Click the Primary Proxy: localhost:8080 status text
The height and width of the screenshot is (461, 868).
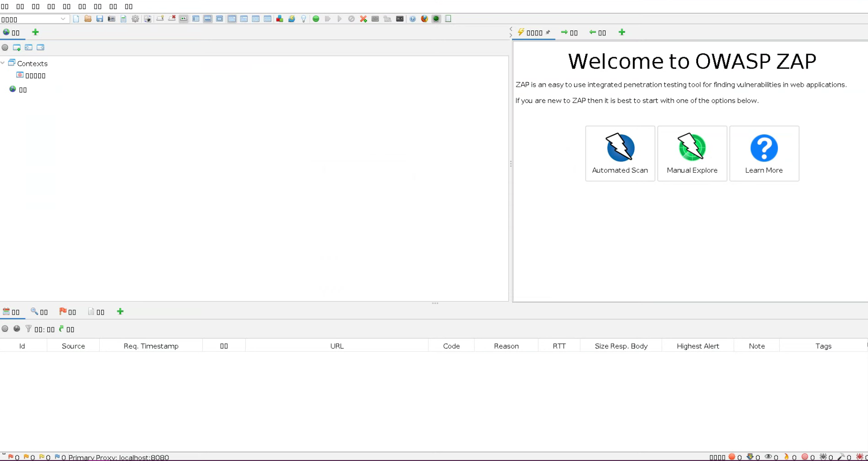point(118,457)
